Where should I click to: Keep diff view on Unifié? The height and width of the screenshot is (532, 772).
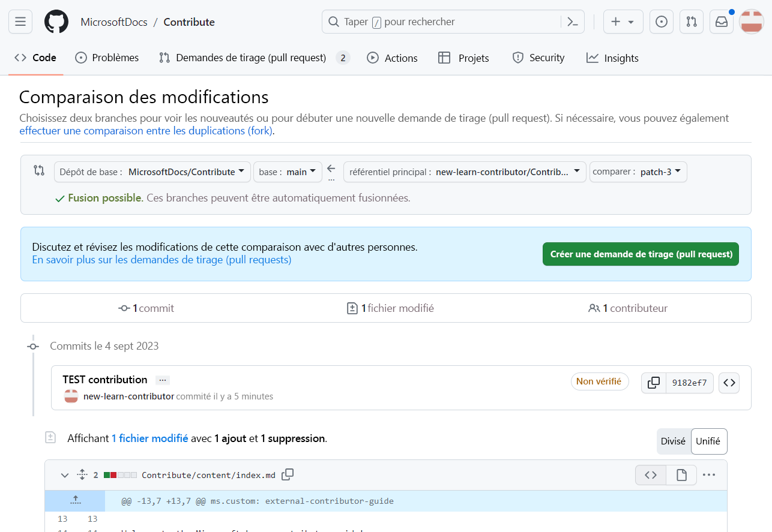click(x=709, y=441)
